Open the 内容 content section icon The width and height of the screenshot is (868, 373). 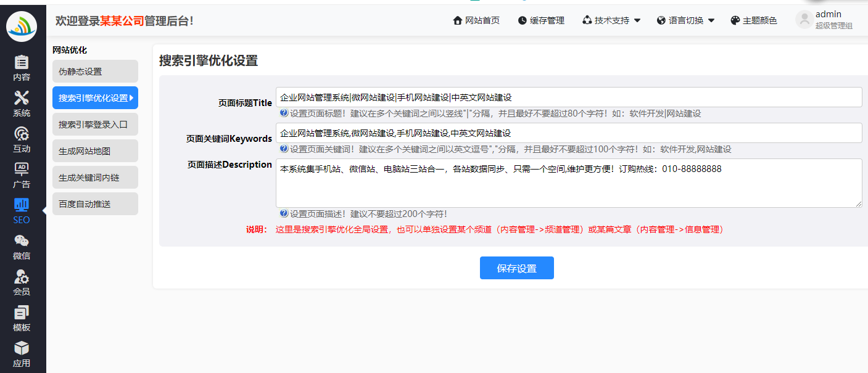[22, 63]
